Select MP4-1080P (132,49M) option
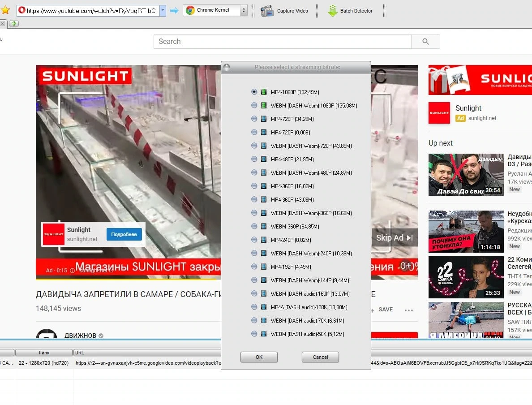The width and height of the screenshot is (532, 405). point(254,92)
